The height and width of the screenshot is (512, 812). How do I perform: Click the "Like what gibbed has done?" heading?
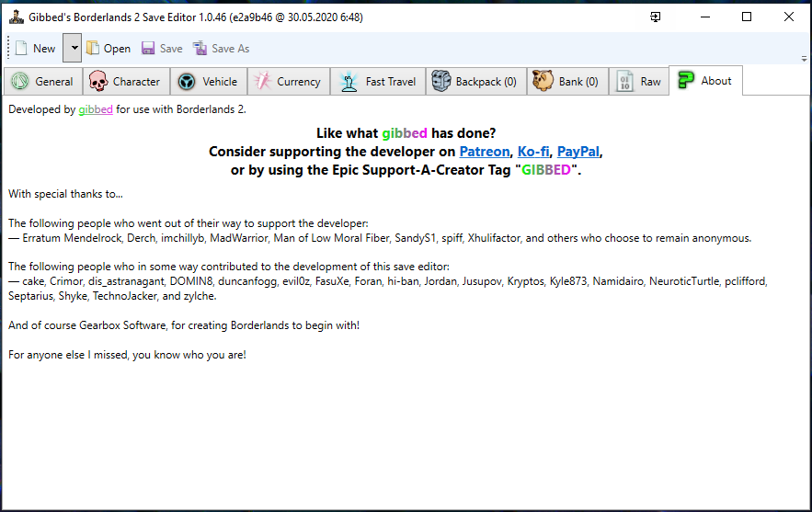(406, 133)
